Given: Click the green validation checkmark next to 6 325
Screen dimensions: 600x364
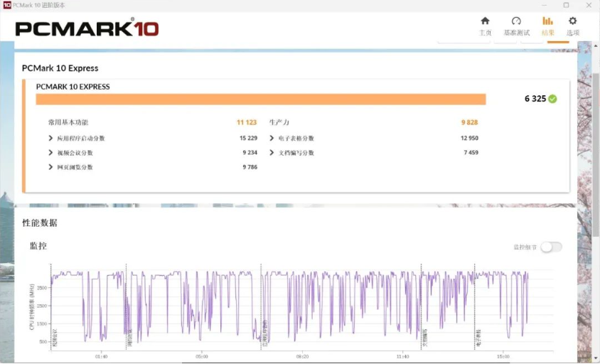Looking at the screenshot, I should pyautogui.click(x=552, y=99).
